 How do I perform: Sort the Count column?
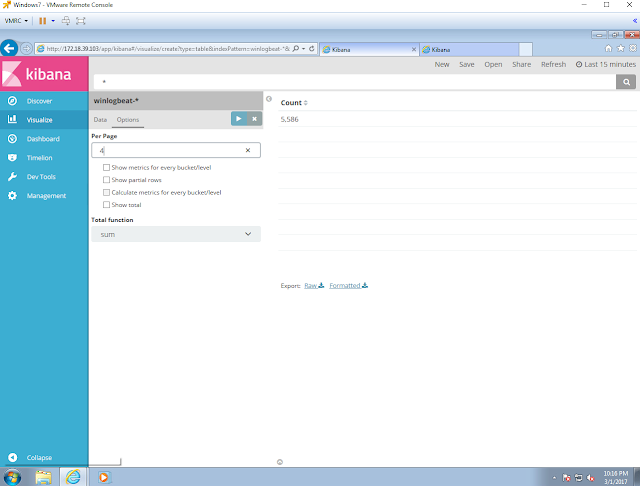tap(306, 103)
